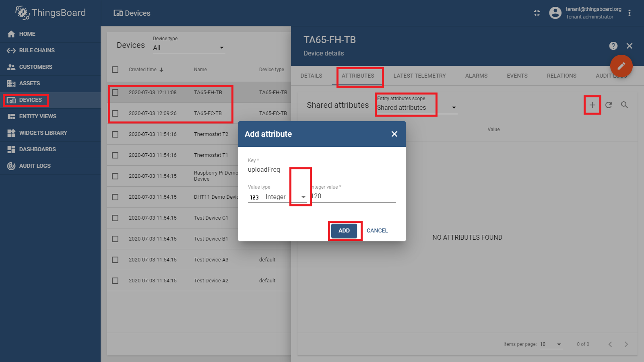Click the Integer value field with 120
This screenshot has height=362, width=644.
point(353,196)
